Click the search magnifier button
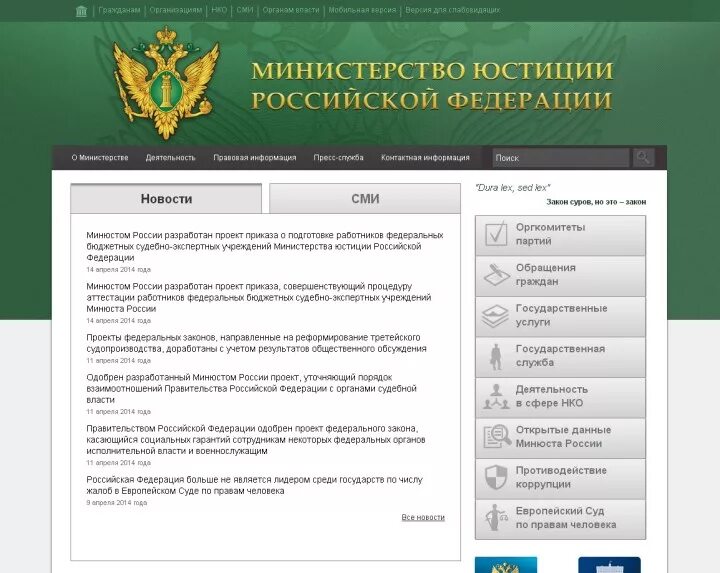The height and width of the screenshot is (573, 720). tap(643, 158)
